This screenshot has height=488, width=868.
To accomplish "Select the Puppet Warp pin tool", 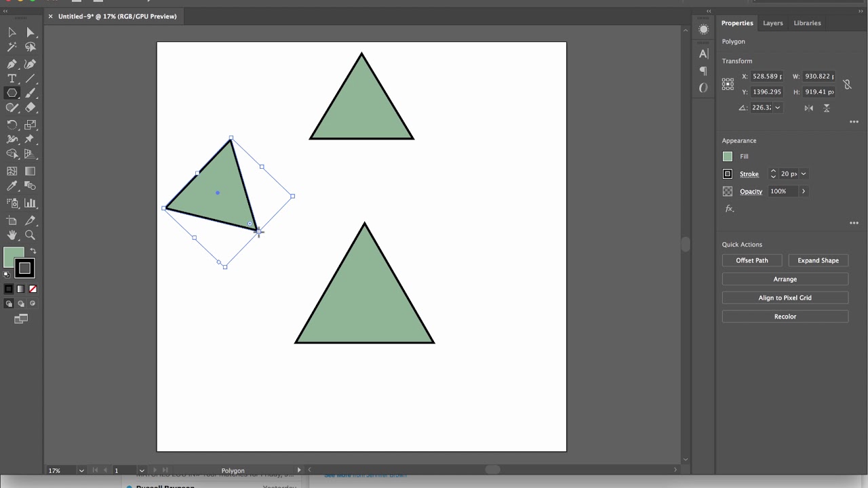I will (x=31, y=140).
